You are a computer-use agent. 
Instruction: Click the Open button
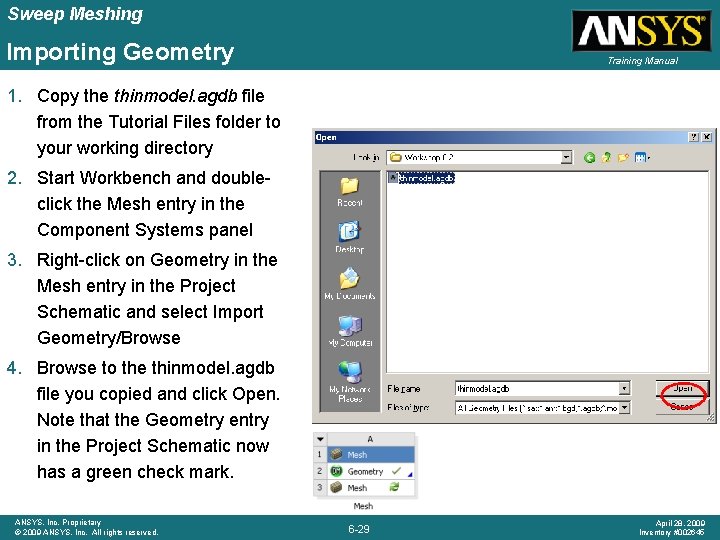[682, 388]
